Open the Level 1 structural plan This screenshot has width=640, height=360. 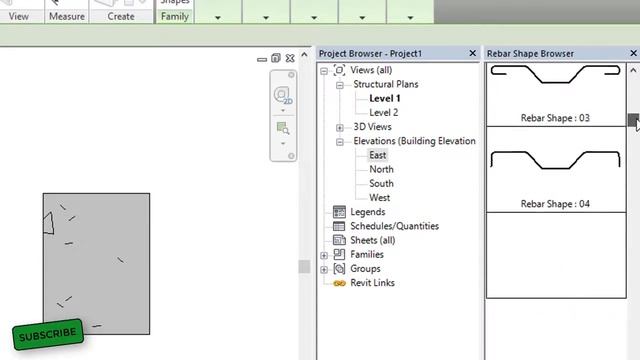click(384, 98)
